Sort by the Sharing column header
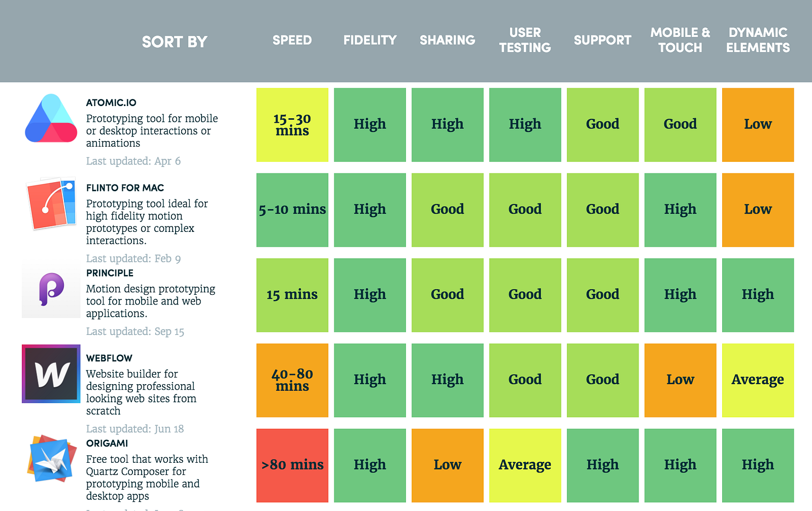812x511 pixels. tap(447, 40)
